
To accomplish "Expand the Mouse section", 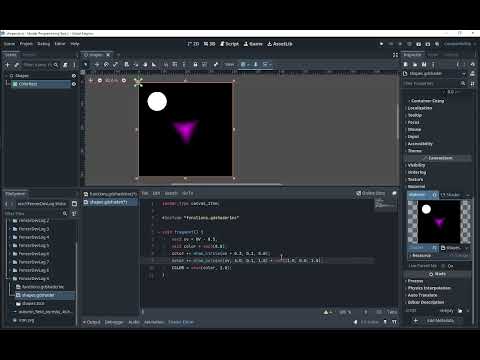I will click(x=414, y=129).
